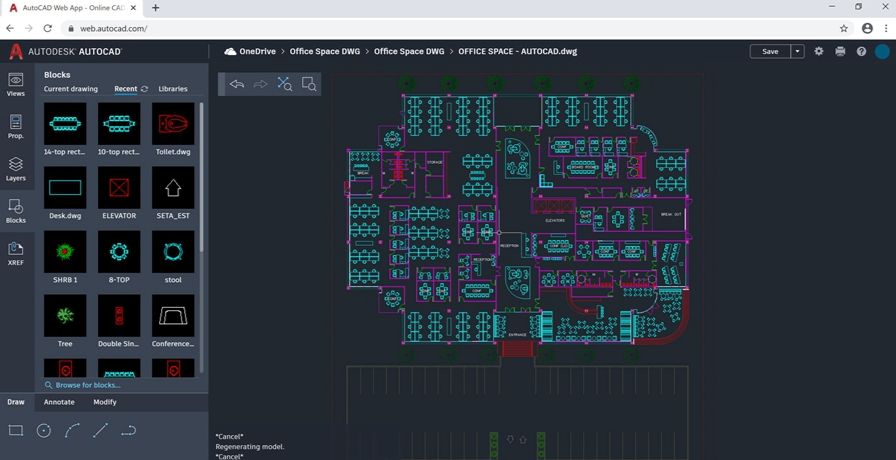Click the Blocks panel scrollbar
896x460 pixels.
(201, 177)
